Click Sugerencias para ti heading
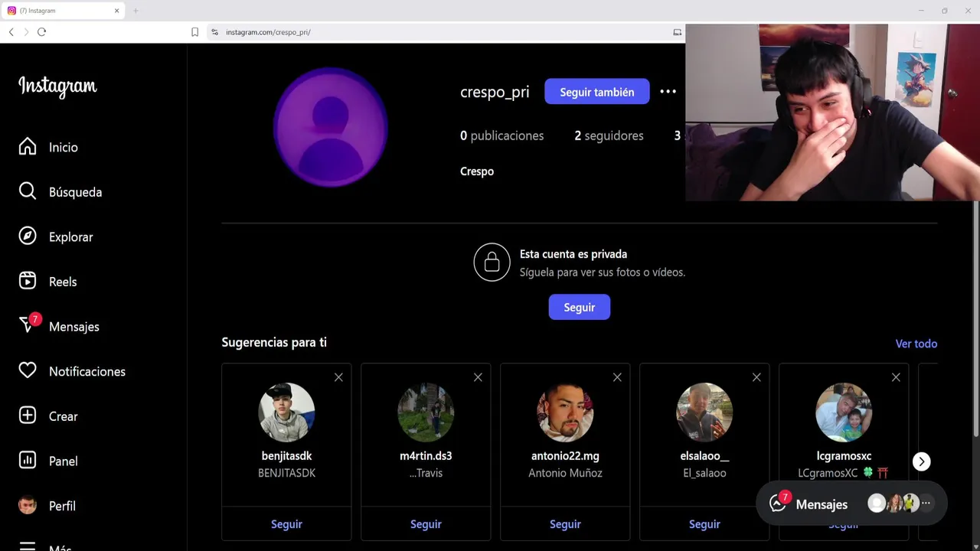The width and height of the screenshot is (980, 551). coord(274,342)
